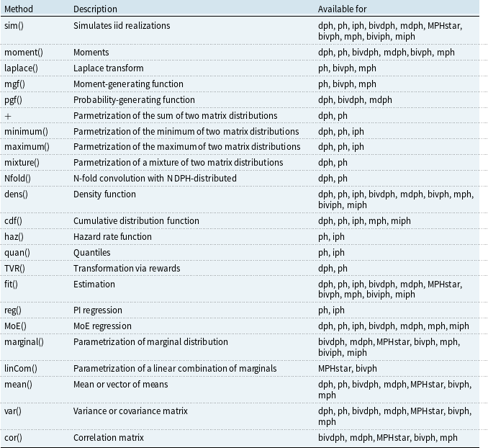This screenshot has height=448, width=488.
Task: Select the sim() method cell
Action: (14, 25)
